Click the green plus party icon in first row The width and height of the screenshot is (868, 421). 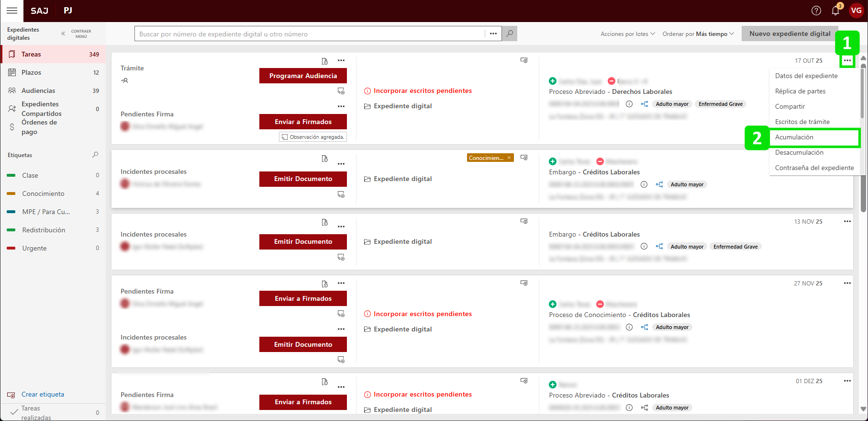pos(553,81)
